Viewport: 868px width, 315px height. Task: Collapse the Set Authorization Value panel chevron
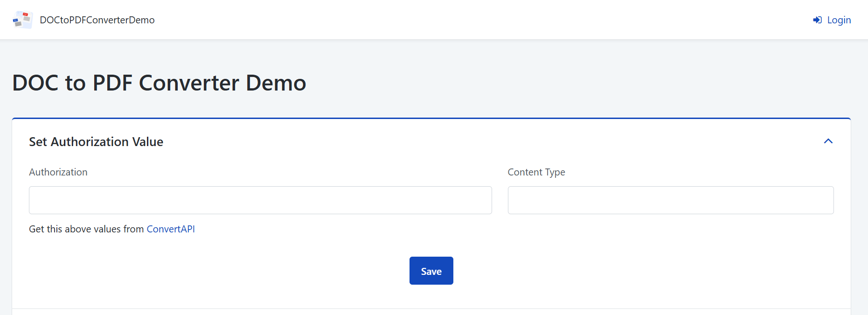point(828,141)
